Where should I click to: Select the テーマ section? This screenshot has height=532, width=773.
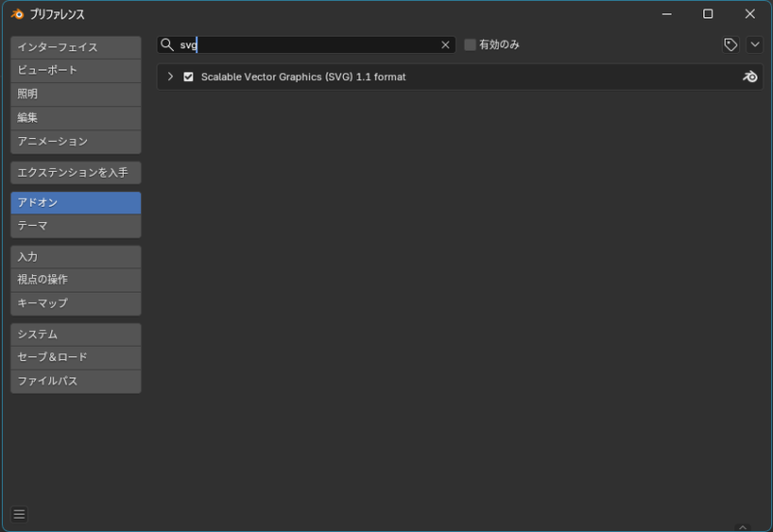pyautogui.click(x=75, y=226)
